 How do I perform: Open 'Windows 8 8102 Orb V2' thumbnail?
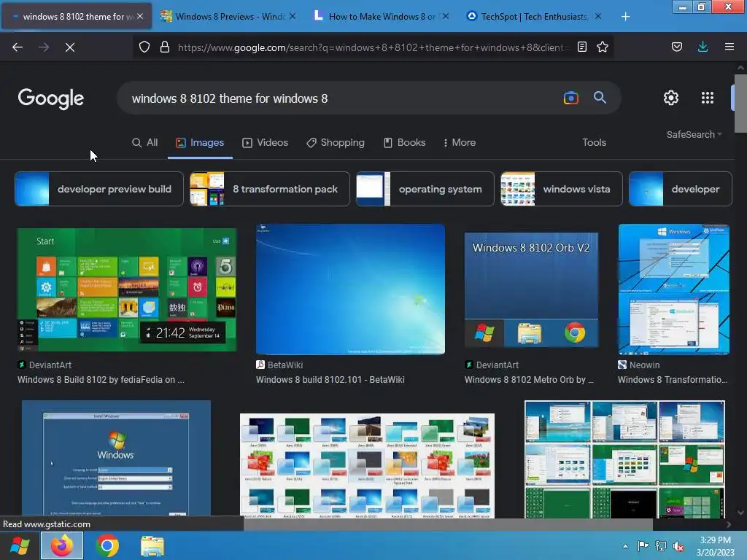(x=531, y=290)
